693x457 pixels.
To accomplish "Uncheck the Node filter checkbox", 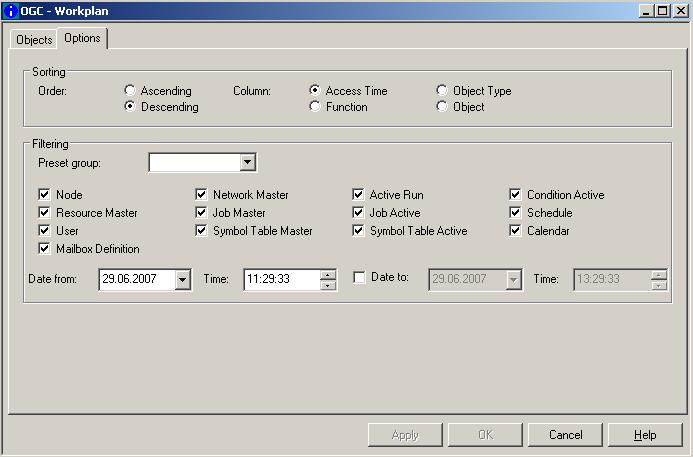I will click(x=44, y=195).
